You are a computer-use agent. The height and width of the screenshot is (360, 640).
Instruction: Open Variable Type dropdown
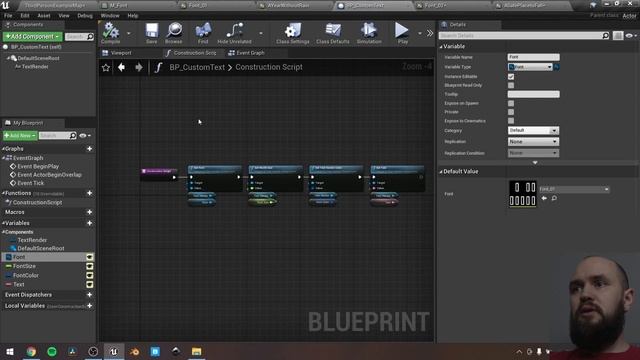530,67
